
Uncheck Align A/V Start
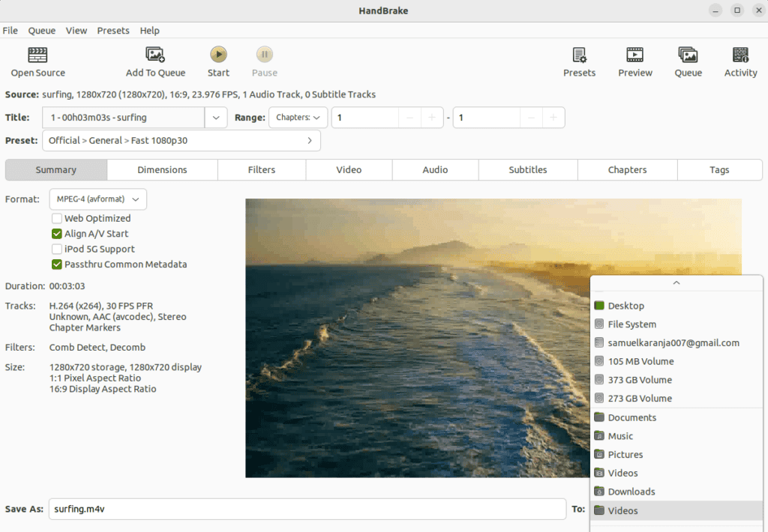(x=57, y=234)
